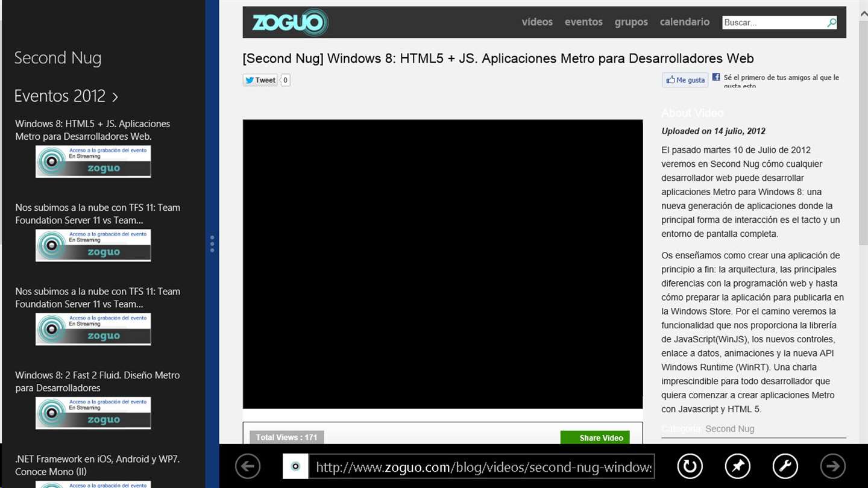Open the grupos navigation item
This screenshot has height=488, width=868.
(x=631, y=22)
